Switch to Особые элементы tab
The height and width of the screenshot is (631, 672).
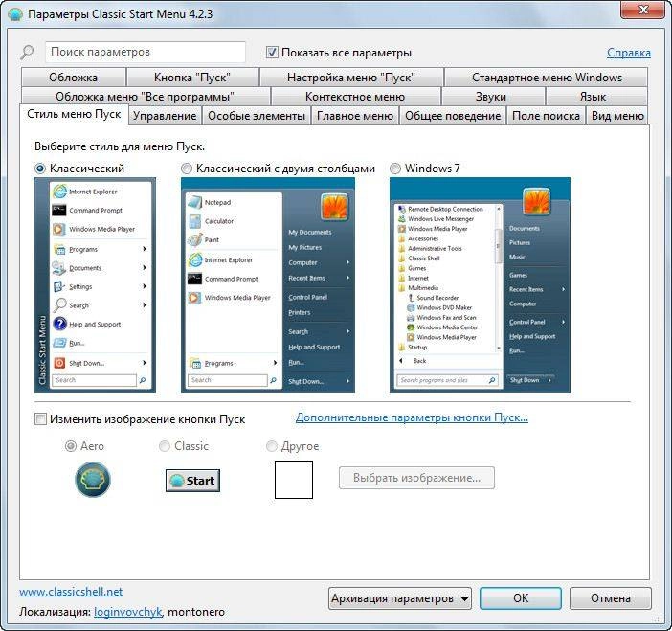(x=257, y=116)
